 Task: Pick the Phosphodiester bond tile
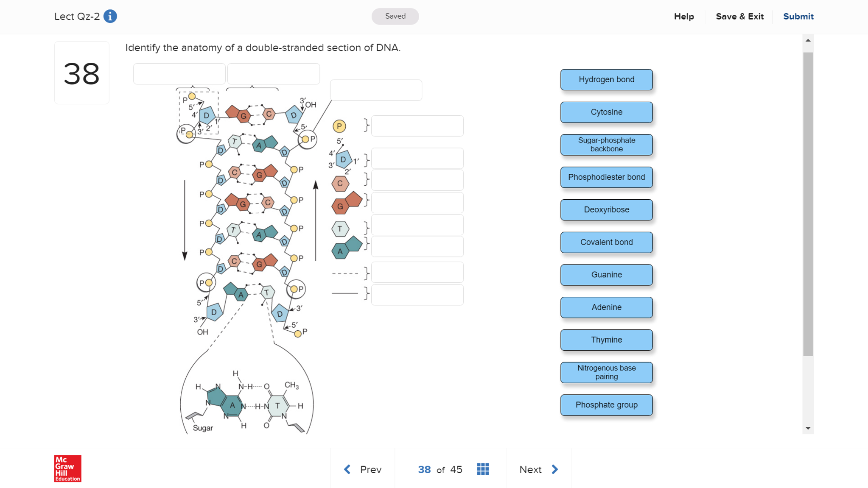[x=606, y=177]
